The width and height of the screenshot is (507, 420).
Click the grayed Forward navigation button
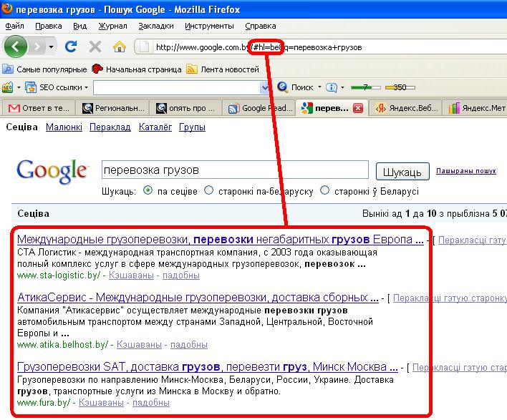click(x=37, y=47)
